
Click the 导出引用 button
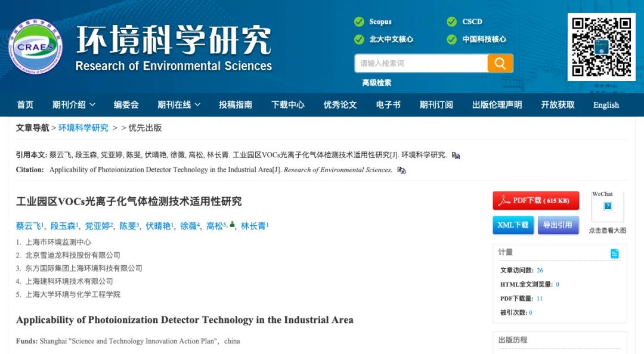click(558, 225)
